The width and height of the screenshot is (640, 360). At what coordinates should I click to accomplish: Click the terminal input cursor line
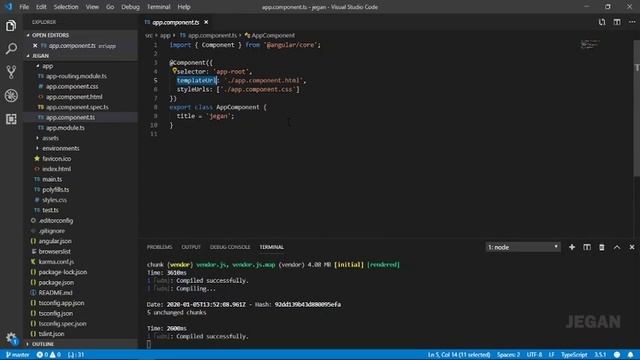149,344
